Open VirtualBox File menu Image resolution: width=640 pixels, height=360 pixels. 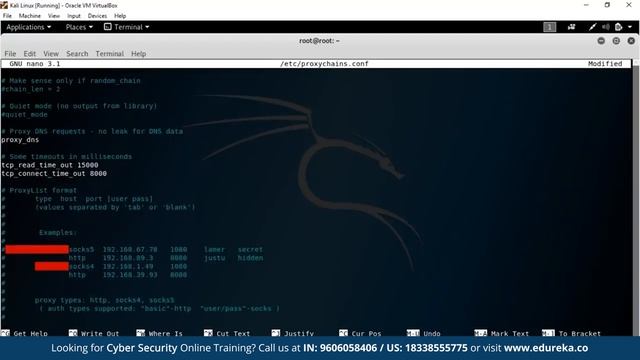[x=7, y=16]
